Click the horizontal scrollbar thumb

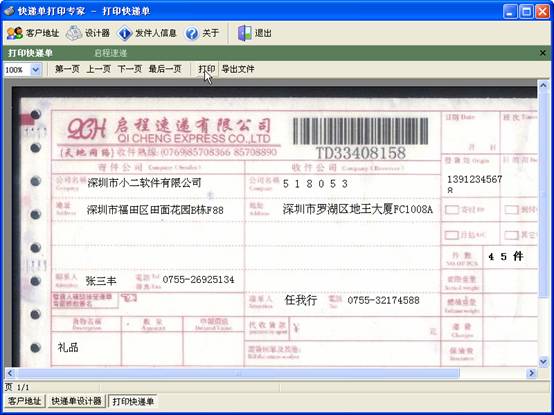coord(239,373)
